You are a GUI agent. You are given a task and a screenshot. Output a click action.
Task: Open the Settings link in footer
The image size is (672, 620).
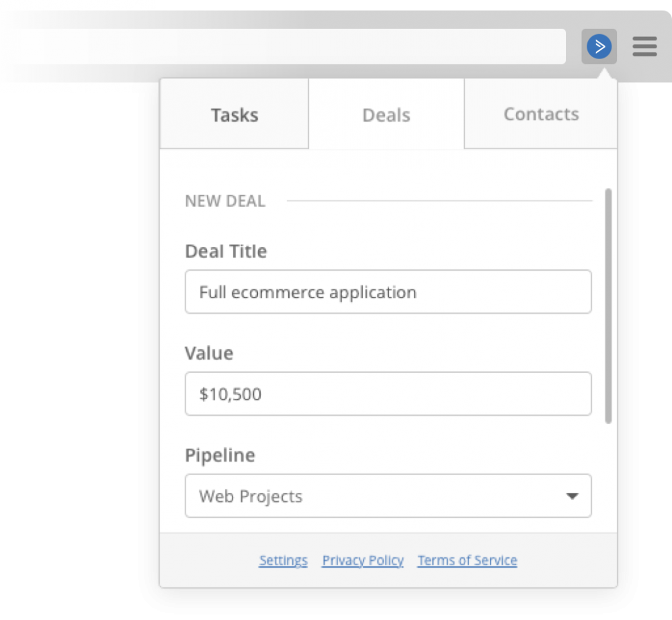(x=283, y=560)
